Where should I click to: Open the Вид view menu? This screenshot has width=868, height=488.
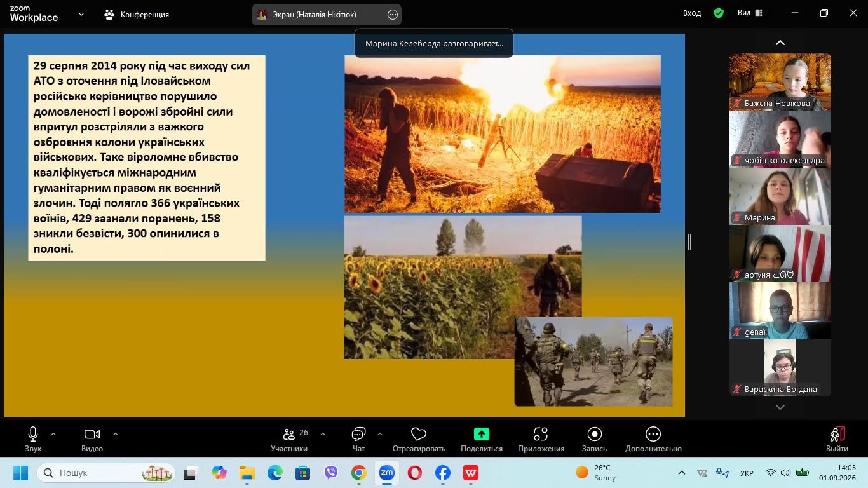pos(750,13)
